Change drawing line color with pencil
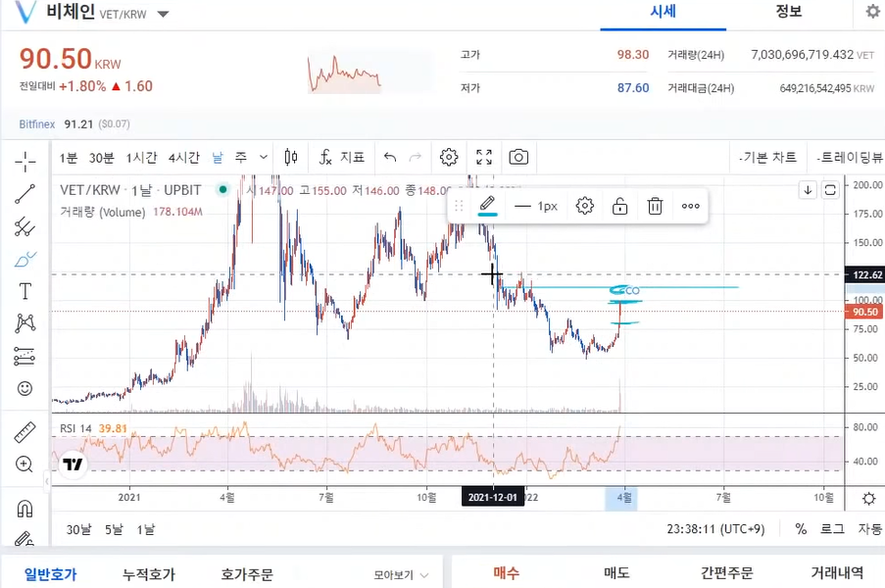The height and width of the screenshot is (588, 885). point(488,206)
